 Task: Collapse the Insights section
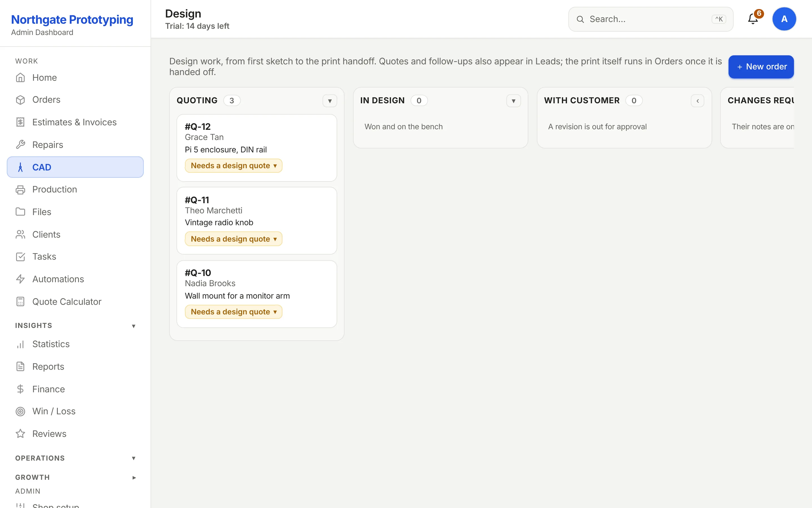[x=134, y=326]
